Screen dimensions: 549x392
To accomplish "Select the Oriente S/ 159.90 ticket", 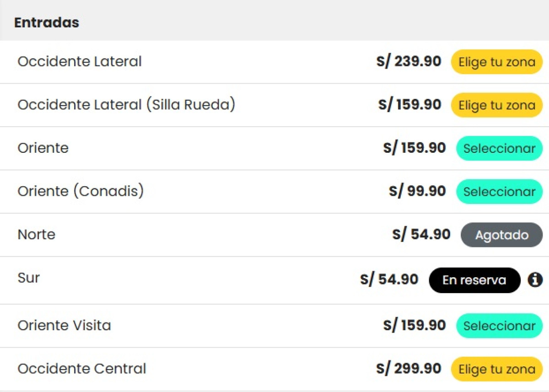I will coord(499,148).
